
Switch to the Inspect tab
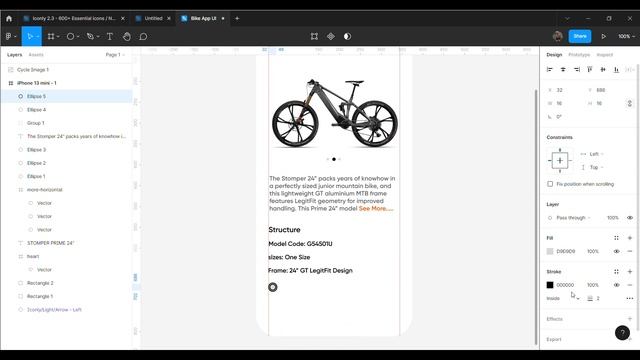(604, 55)
